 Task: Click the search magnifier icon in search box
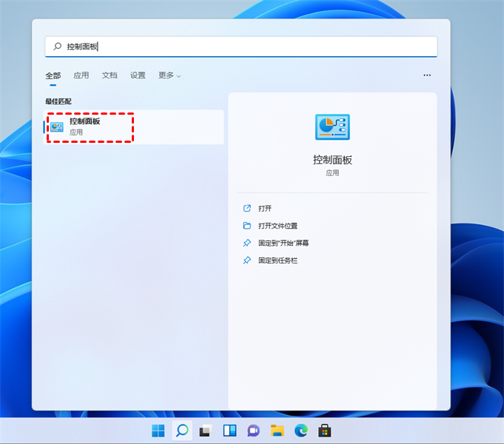57,47
